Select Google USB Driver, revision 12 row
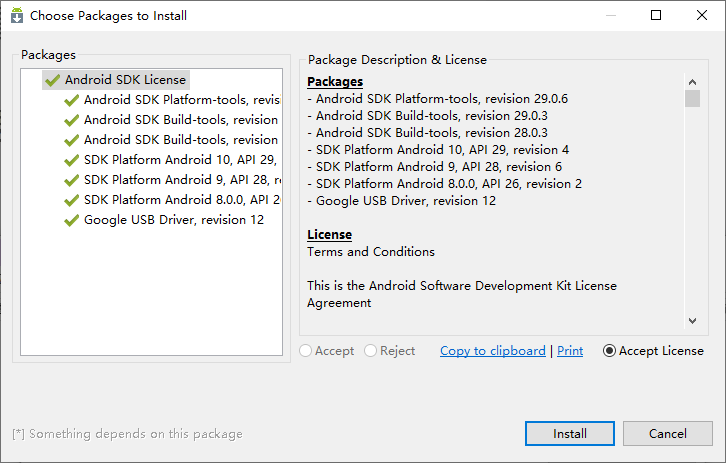Viewport: 726px width, 463px height. pyautogui.click(x=164, y=219)
